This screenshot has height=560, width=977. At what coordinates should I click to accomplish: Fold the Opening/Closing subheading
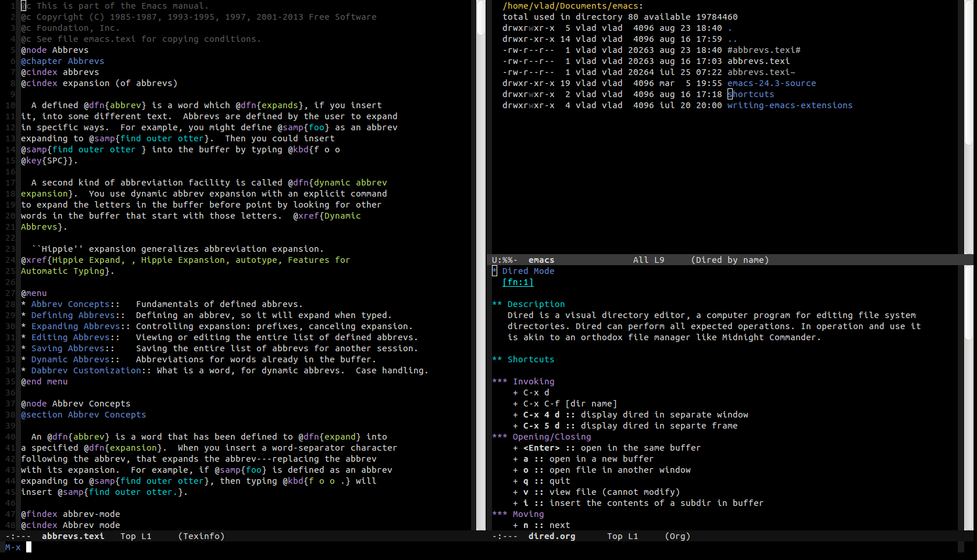551,437
